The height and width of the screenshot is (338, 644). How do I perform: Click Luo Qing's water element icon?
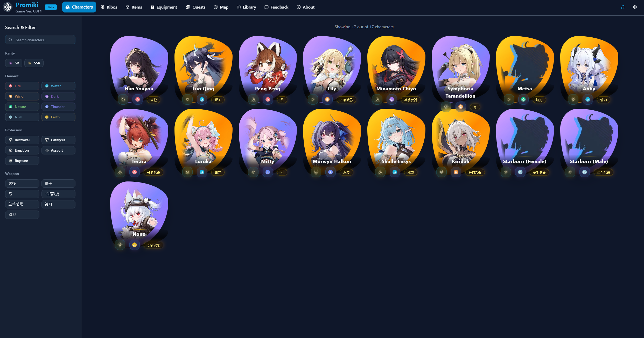click(202, 99)
